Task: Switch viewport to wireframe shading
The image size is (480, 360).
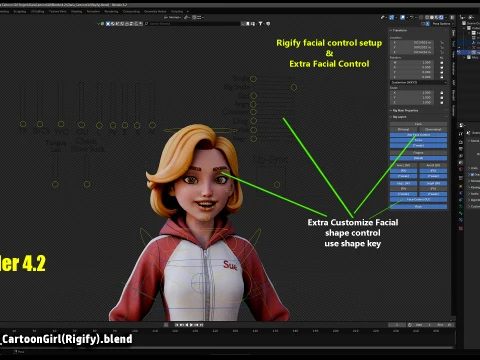Action: 427,17
